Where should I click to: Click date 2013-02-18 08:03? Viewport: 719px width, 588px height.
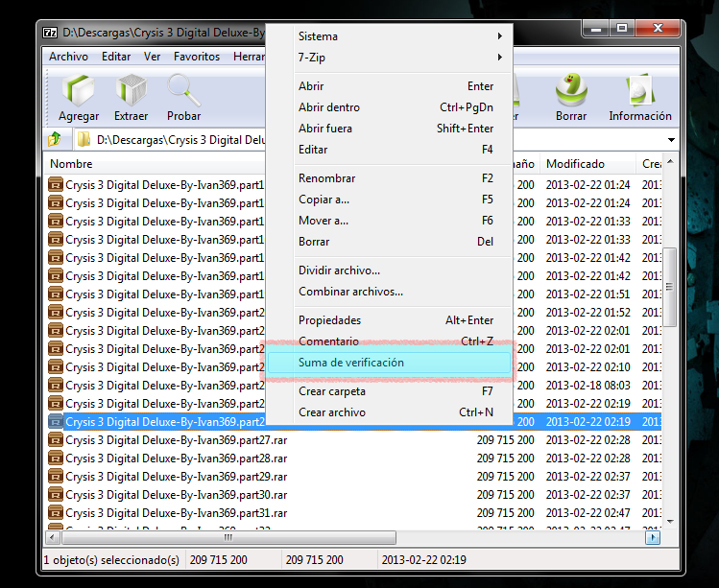(587, 386)
